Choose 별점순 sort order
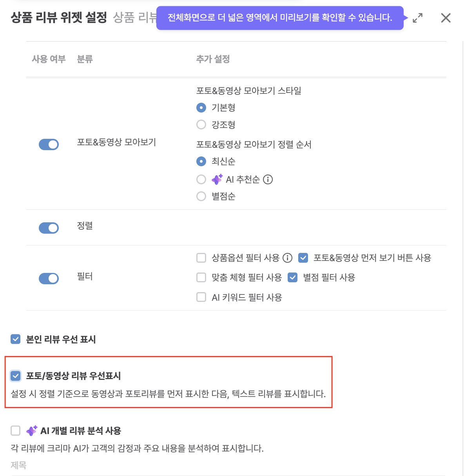This screenshot has width=464, height=476. [201, 196]
